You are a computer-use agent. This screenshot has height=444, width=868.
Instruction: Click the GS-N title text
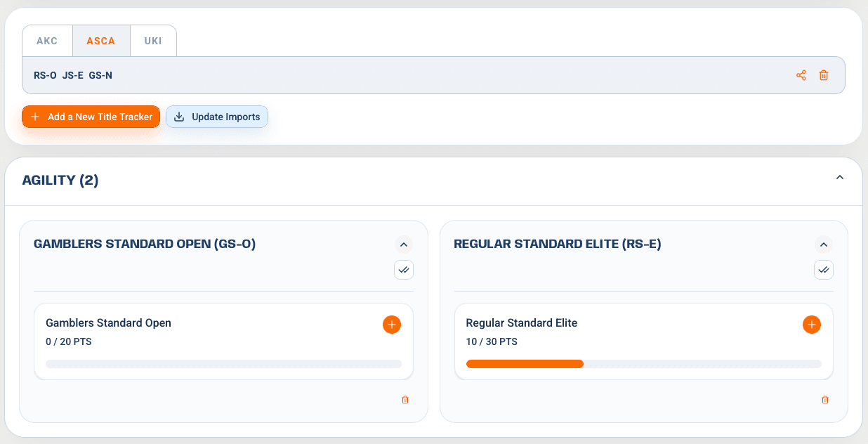[100, 75]
